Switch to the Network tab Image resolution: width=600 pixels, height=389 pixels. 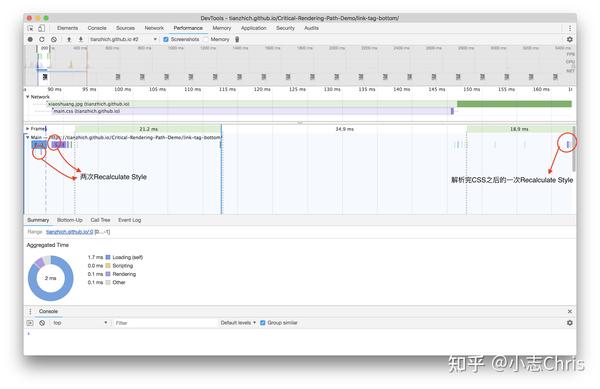pos(154,28)
